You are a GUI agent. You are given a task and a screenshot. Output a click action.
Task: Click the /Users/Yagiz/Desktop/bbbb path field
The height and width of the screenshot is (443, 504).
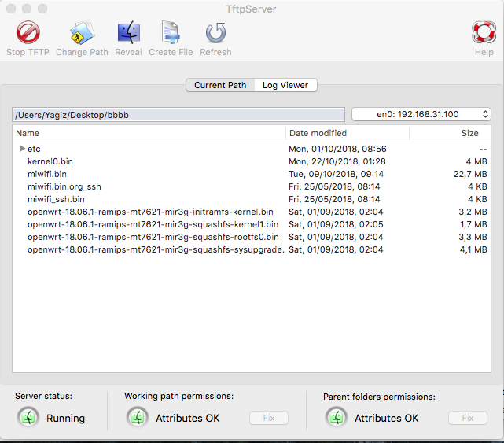click(178, 115)
